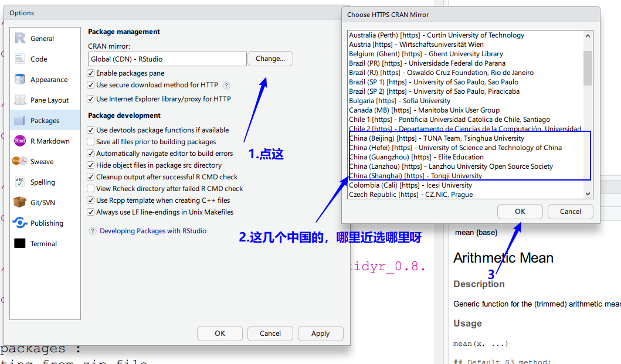This screenshot has width=621, height=364.
Task: Click the Git/SVN cardboard box icon
Action: click(20, 202)
